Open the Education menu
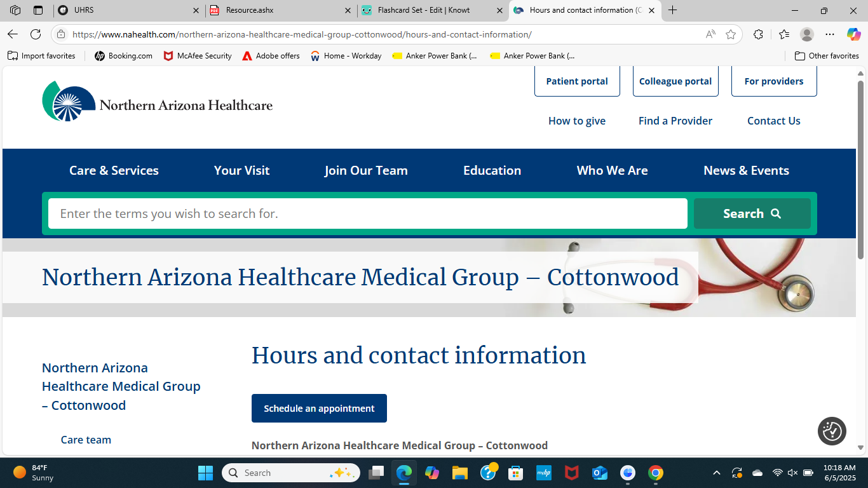The image size is (868, 488). click(x=492, y=170)
